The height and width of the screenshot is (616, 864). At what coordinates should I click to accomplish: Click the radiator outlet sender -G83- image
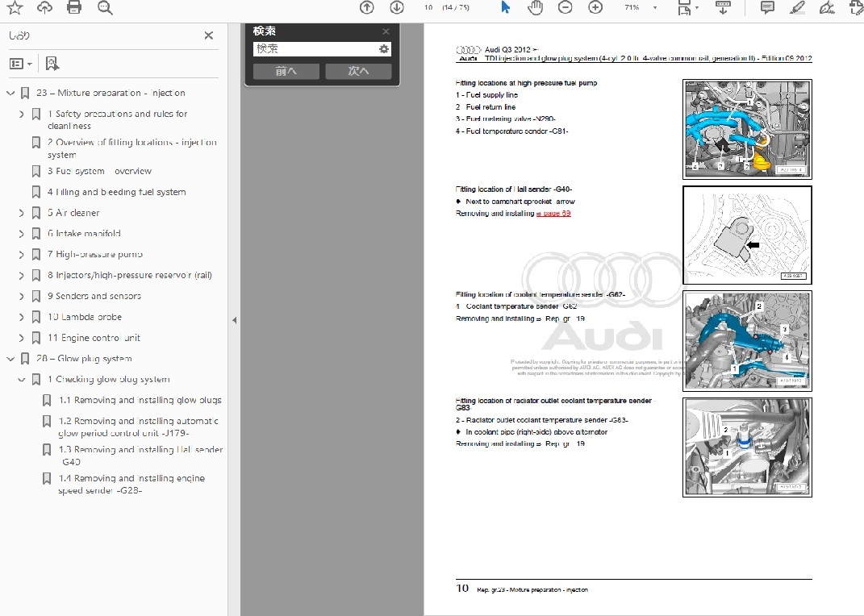coord(747,447)
